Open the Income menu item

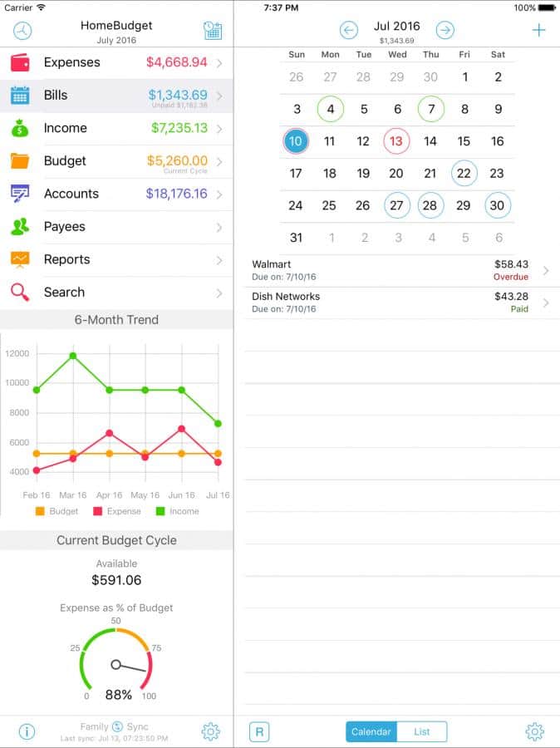click(x=116, y=128)
